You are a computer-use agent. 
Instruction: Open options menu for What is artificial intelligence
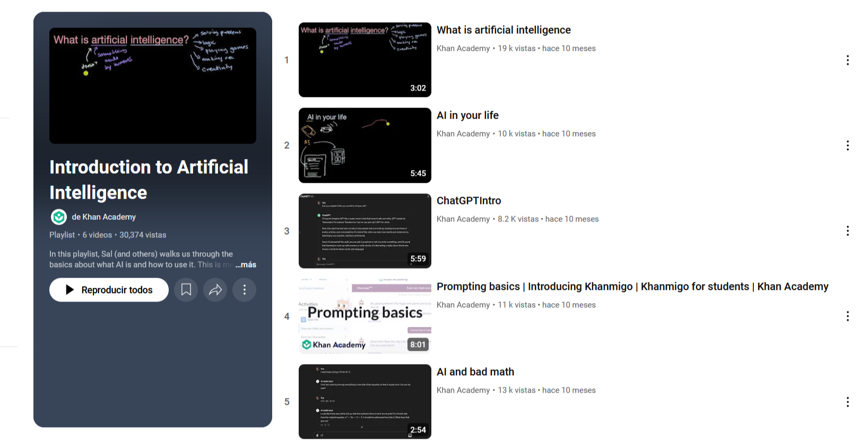pyautogui.click(x=848, y=60)
